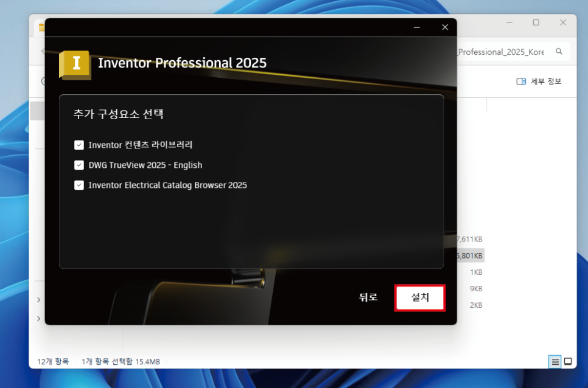Viewport: 588px width, 388px height.
Task: Click the 설치 install button
Action: click(x=420, y=298)
